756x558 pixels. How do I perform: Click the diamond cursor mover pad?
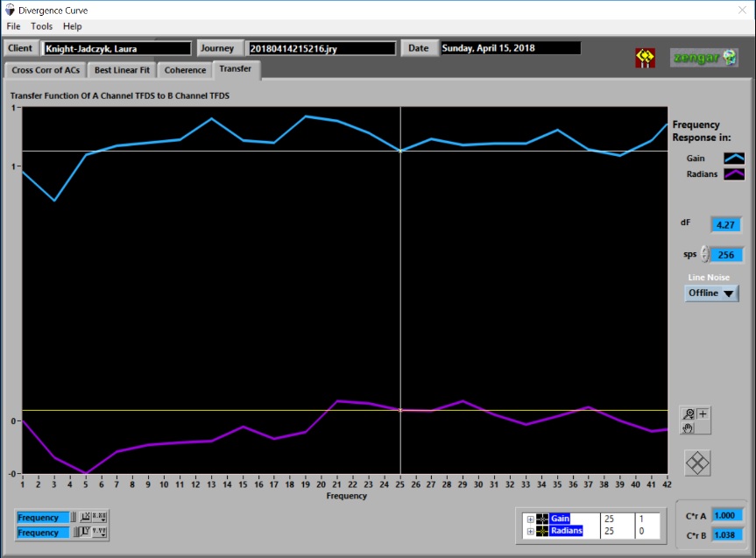pyautogui.click(x=697, y=463)
